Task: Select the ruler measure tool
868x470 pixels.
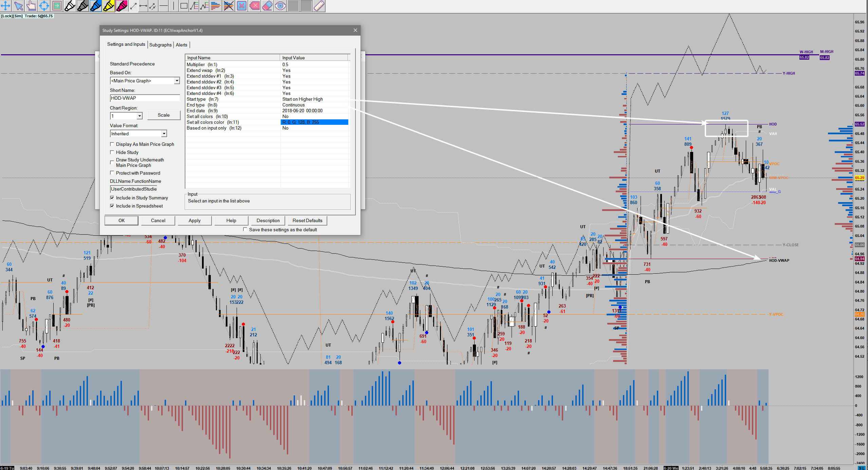Action: (319, 6)
